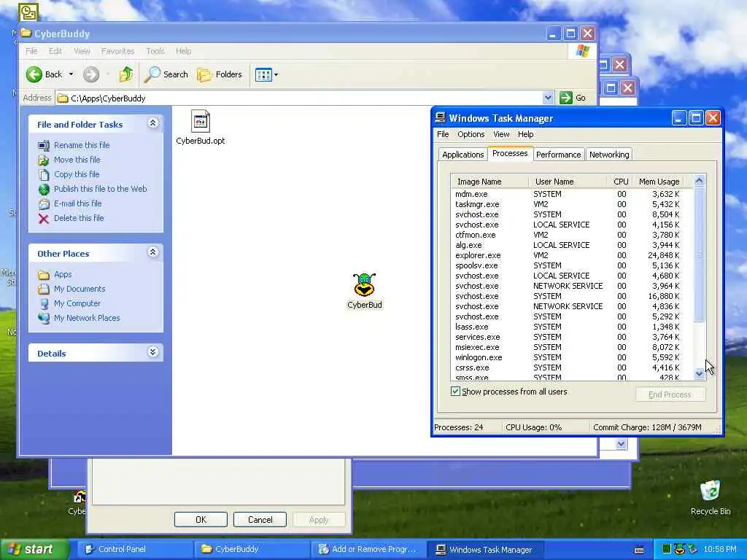Screen dimensions: 747x560
Task: Switch to the Applications tab
Action: [x=462, y=155]
